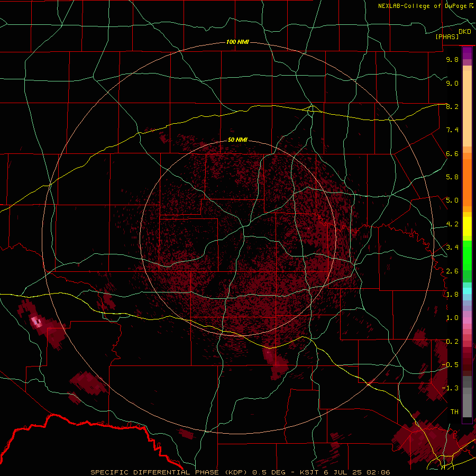Viewport: 476px width, 476px height.
Task: Click the NEXLAB-College of DuPage label
Action: tap(422, 6)
